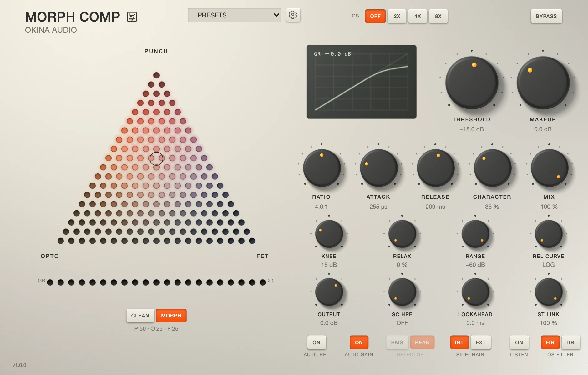Select 2X oversampling
The width and height of the screenshot is (588, 375).
tap(397, 16)
